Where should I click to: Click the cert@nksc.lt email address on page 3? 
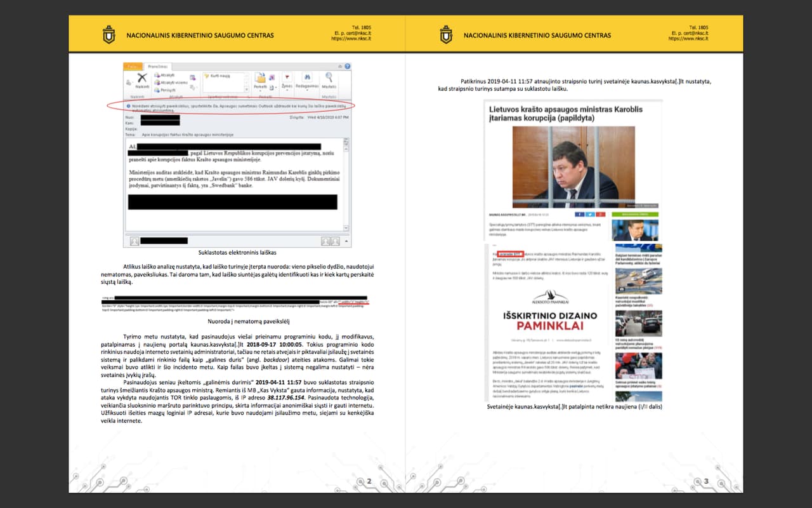(695, 33)
